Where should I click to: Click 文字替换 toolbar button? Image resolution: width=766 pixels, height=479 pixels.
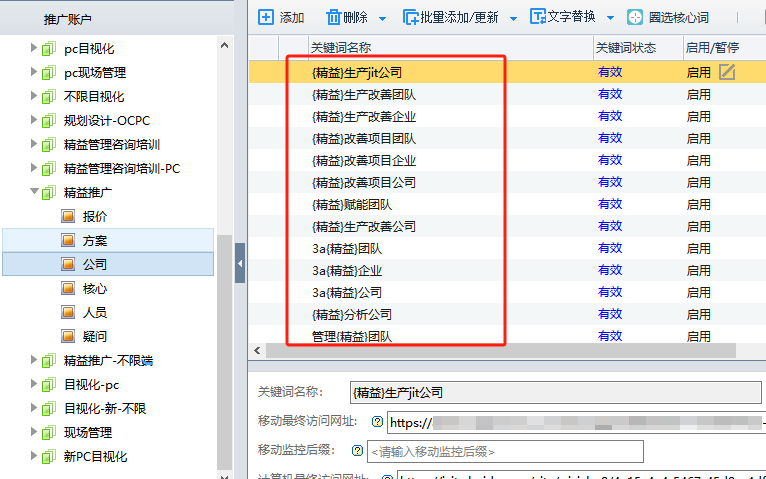pyautogui.click(x=563, y=17)
